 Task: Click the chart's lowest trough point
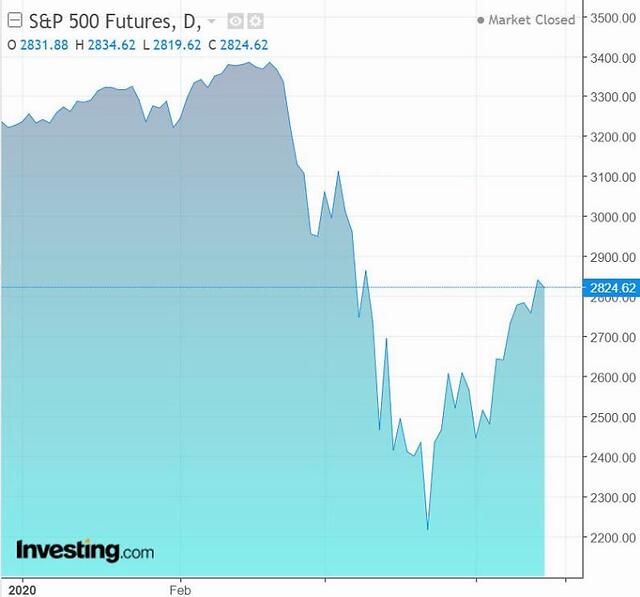(428, 530)
